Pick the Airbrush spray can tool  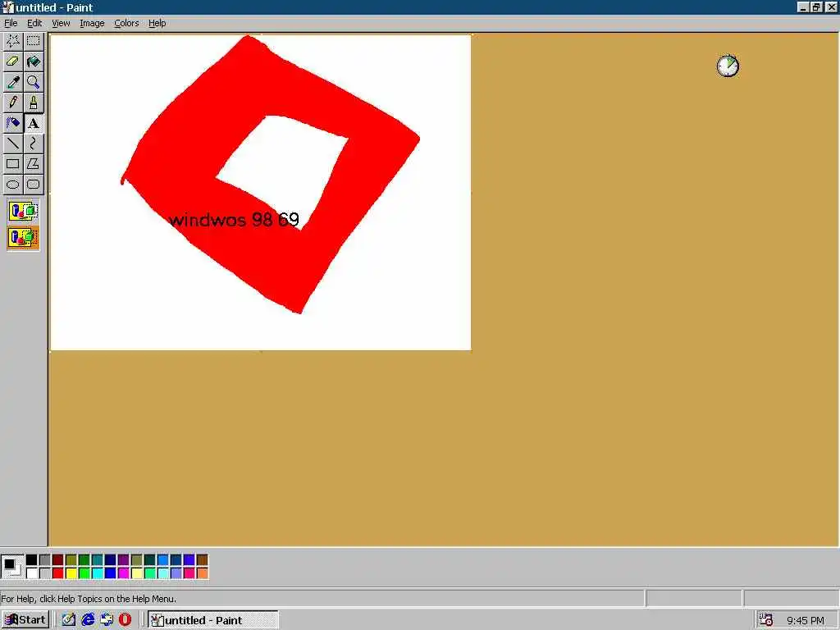point(13,123)
